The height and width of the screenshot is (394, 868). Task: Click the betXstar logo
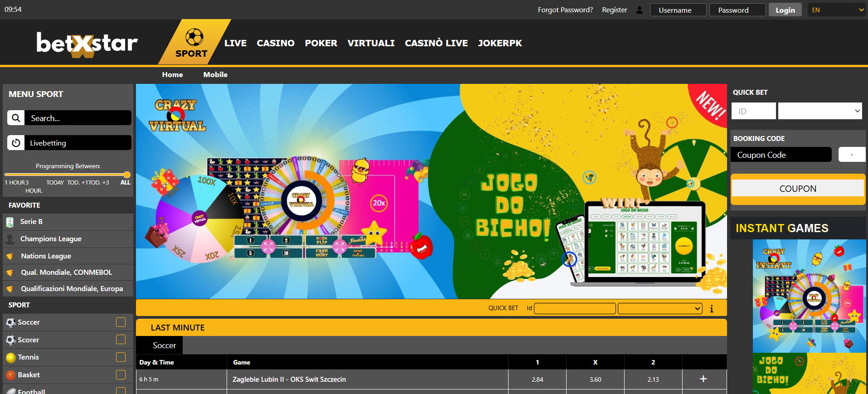click(x=87, y=44)
